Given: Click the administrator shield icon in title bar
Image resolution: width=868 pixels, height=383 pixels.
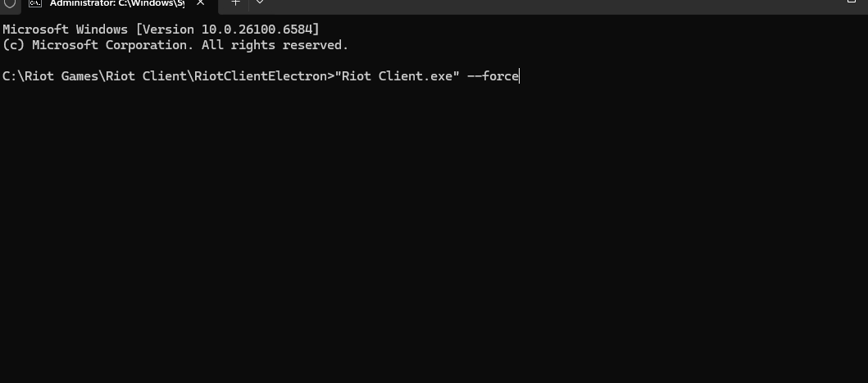Looking at the screenshot, I should click(x=9, y=3).
